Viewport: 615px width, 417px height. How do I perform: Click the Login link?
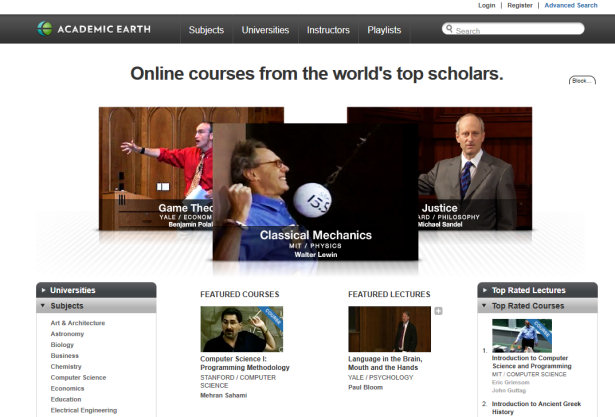click(x=486, y=5)
